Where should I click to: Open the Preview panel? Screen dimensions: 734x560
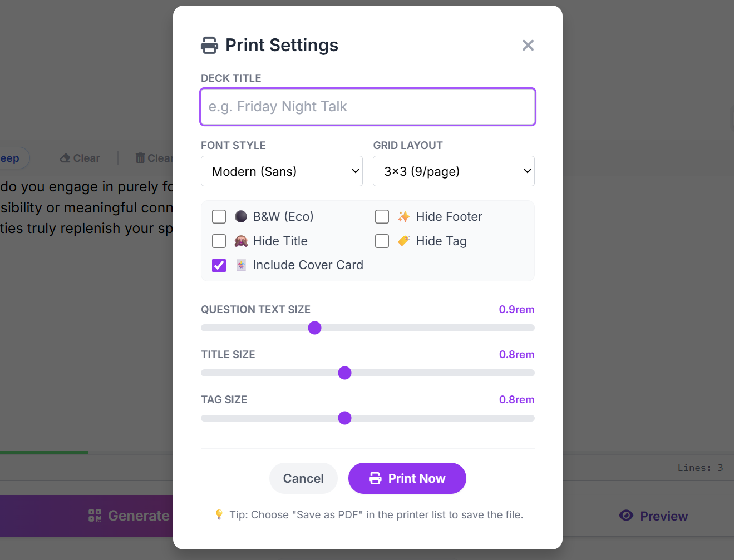[653, 516]
